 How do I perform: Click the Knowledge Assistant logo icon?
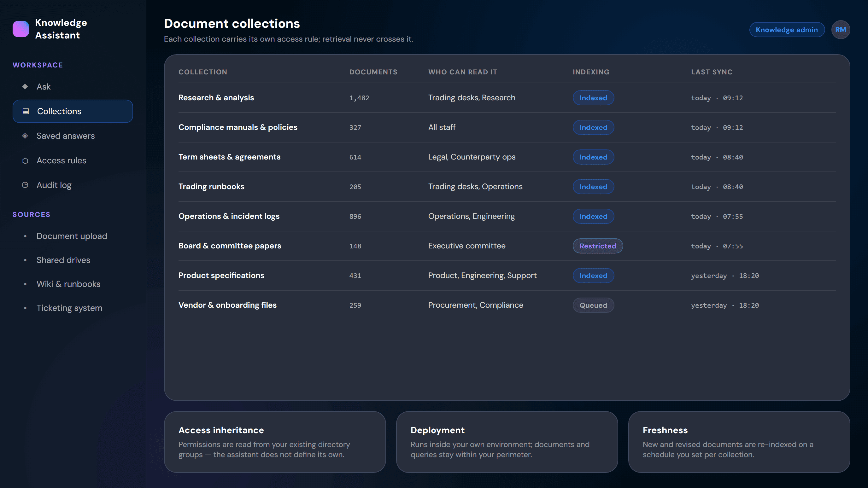pyautogui.click(x=21, y=29)
